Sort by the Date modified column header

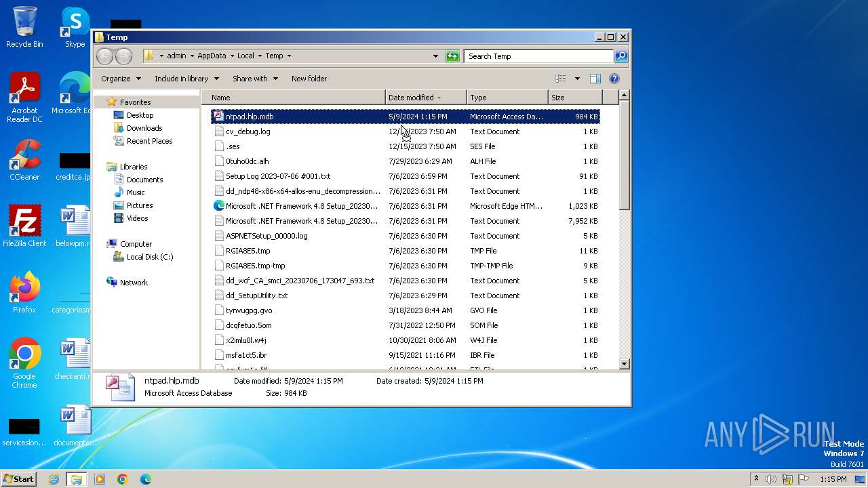click(426, 98)
